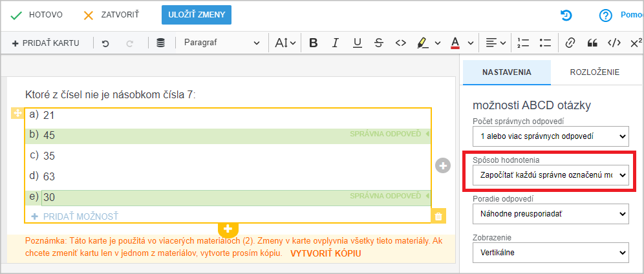Viewport: 644px width, 274px height.
Task: Open the Poradie odpovedí dropdown
Action: [x=551, y=214]
